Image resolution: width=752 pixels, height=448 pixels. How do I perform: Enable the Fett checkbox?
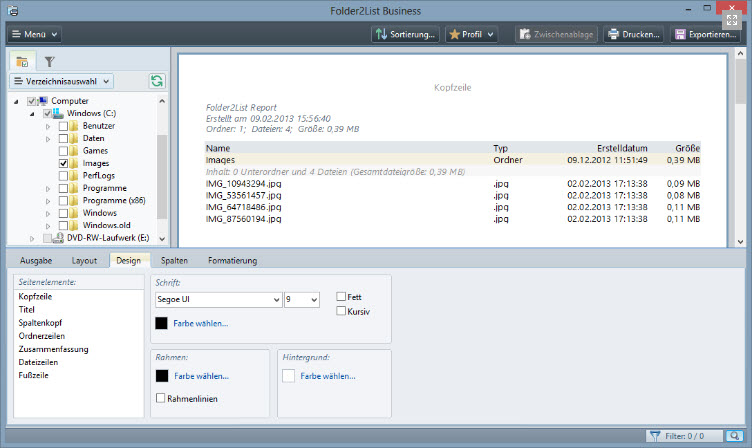coord(342,297)
